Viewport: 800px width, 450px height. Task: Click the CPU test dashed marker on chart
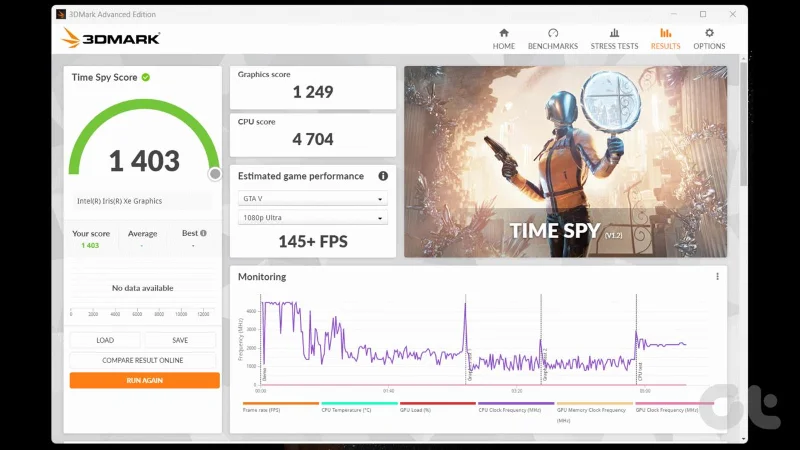click(x=636, y=339)
